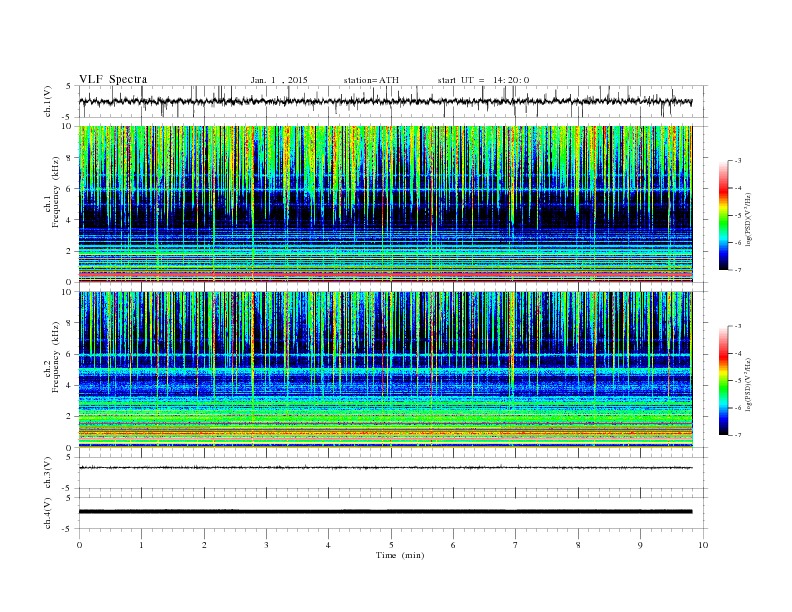Click the "6" kHz tick of ch.1 spectrogram
The width and height of the screenshot is (792, 612).
[69, 189]
